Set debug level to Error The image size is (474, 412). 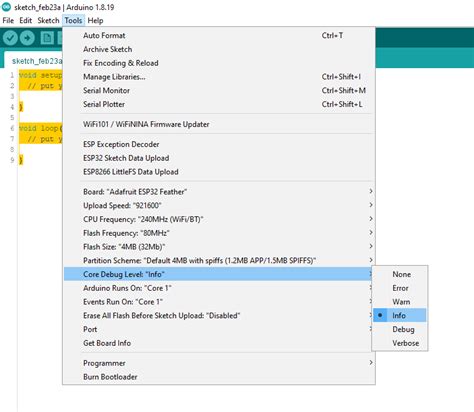coord(400,288)
